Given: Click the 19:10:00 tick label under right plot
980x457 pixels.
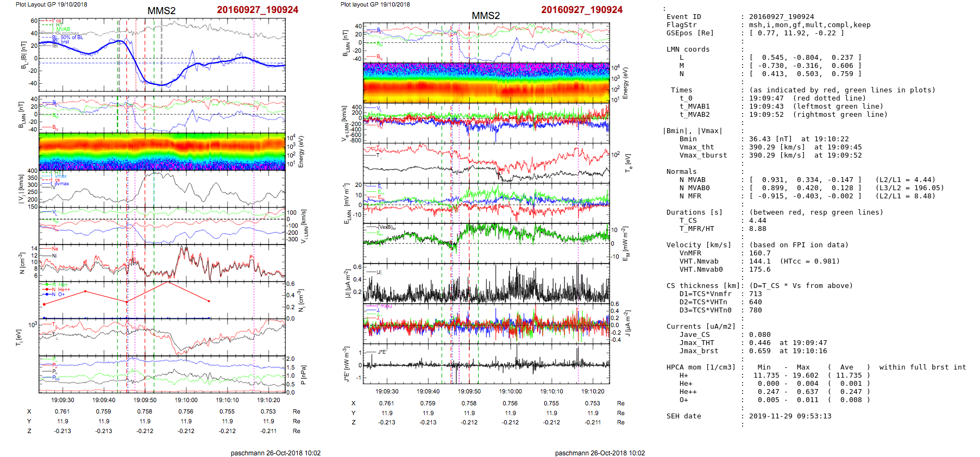Looking at the screenshot, I should (x=510, y=391).
